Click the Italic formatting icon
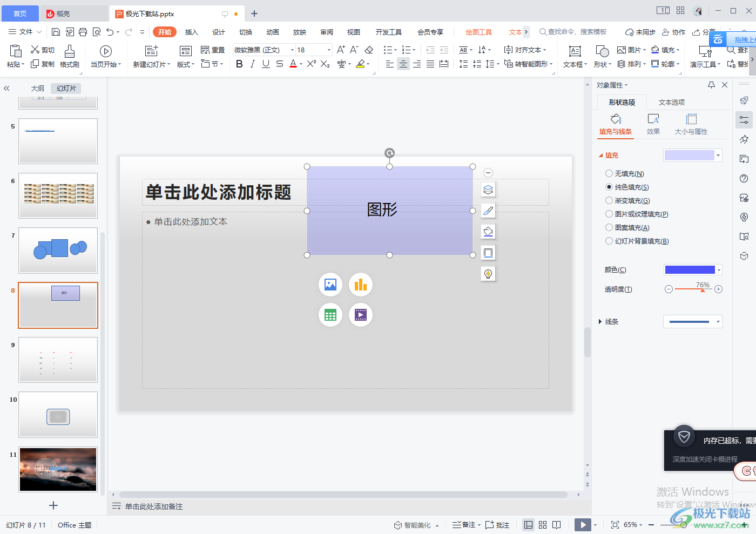The height and width of the screenshot is (534, 756). pos(252,64)
